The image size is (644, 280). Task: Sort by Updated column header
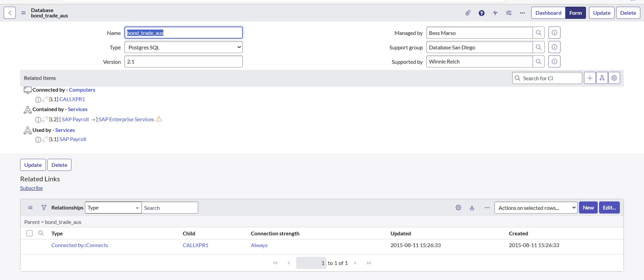tap(400, 233)
